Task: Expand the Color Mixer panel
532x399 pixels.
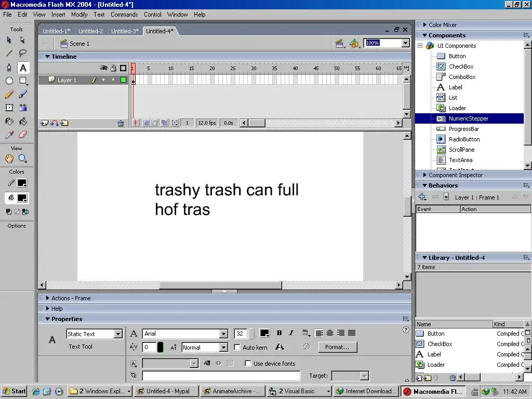Action: pyautogui.click(x=424, y=25)
